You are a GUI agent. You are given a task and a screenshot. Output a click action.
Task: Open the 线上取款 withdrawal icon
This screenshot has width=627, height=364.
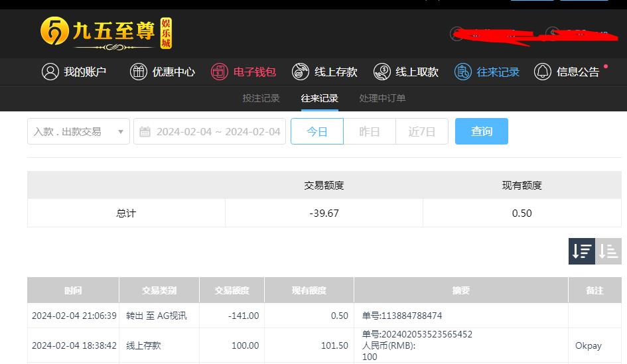(x=382, y=72)
